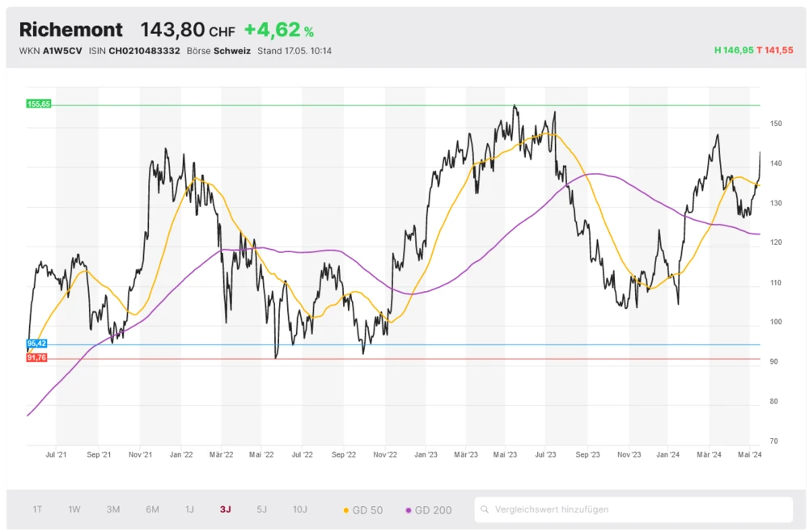Open the 10J long-term view
This screenshot has height=532, width=809.
[300, 509]
